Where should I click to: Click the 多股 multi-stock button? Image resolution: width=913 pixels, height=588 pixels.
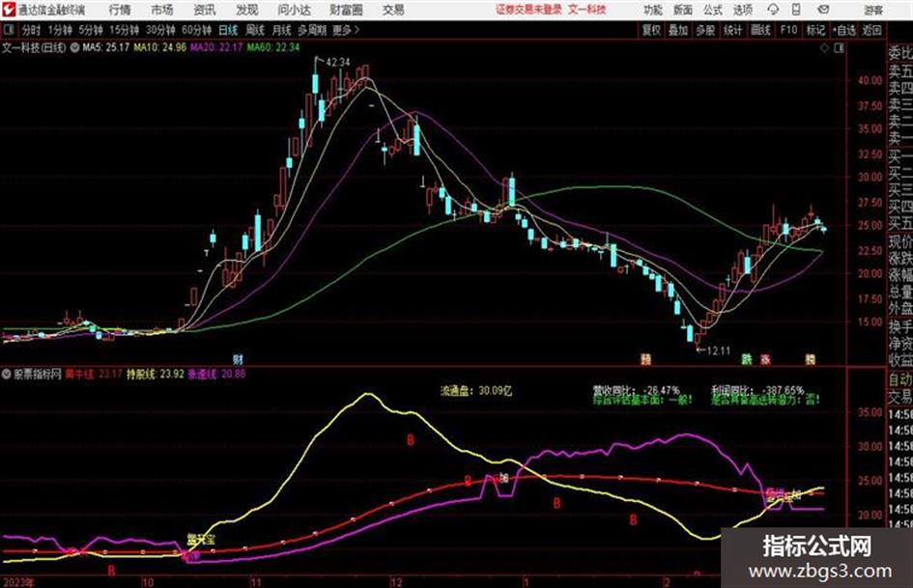pos(705,30)
